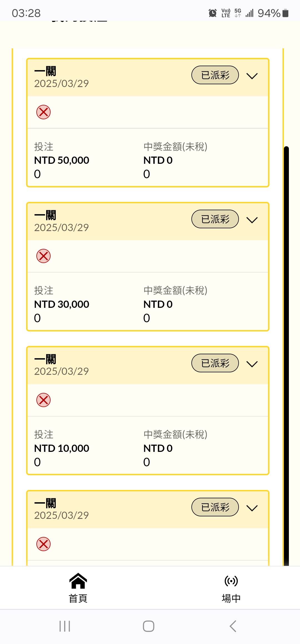Viewport: 300px width, 644px height.
Task: Tap the red X icon on the NTD 10,000 bet
Action: point(44,400)
